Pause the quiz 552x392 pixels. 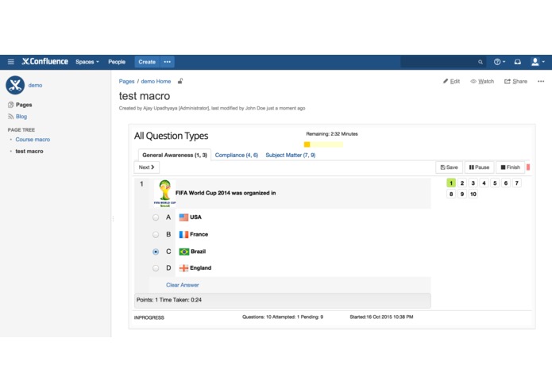point(479,167)
